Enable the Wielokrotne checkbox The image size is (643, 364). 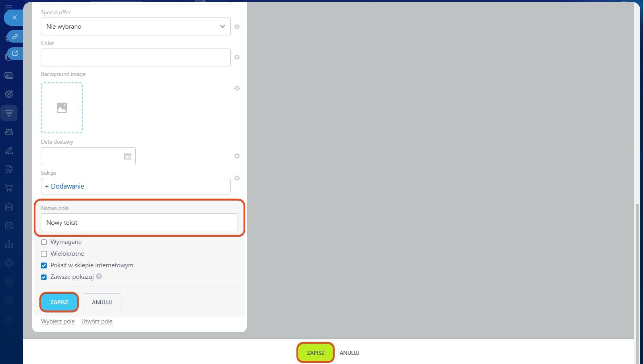coord(44,254)
